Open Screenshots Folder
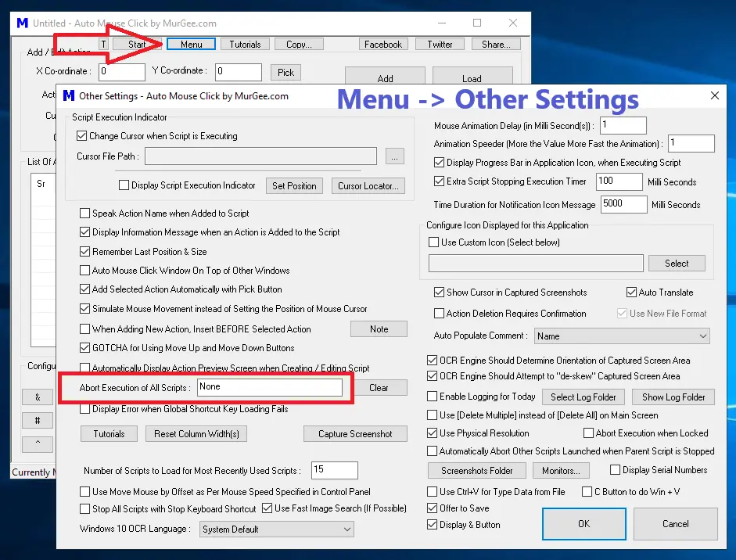This screenshot has width=736, height=560. click(x=476, y=470)
